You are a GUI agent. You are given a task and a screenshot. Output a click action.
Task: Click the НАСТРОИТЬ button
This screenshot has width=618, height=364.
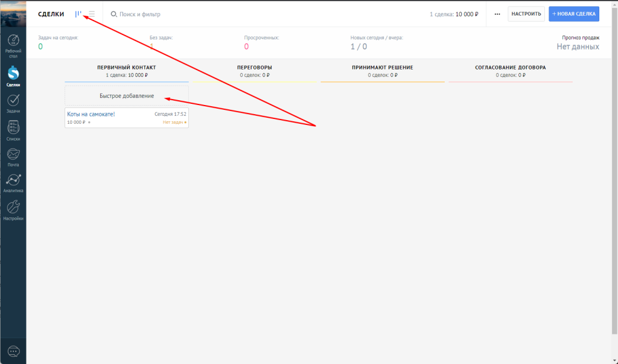click(x=526, y=14)
